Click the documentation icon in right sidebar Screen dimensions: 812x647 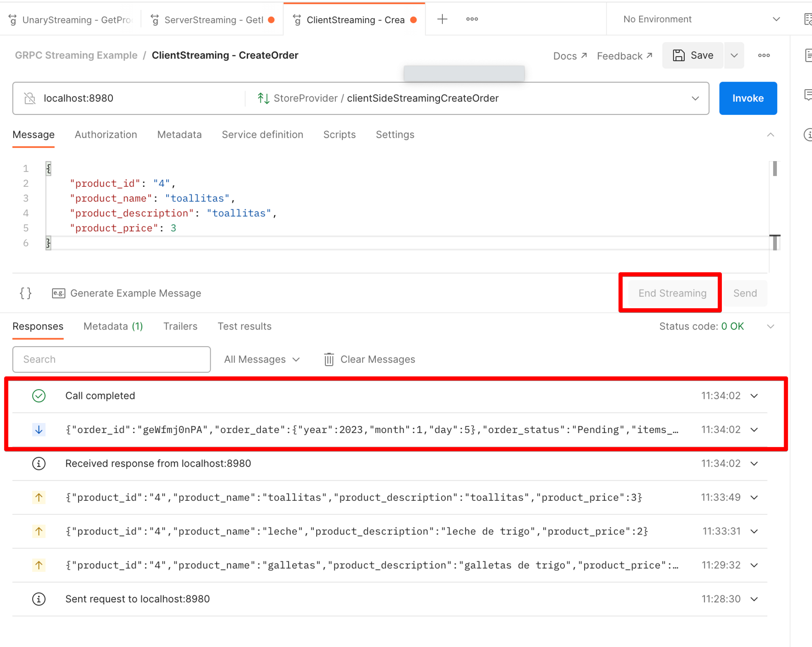[808, 55]
